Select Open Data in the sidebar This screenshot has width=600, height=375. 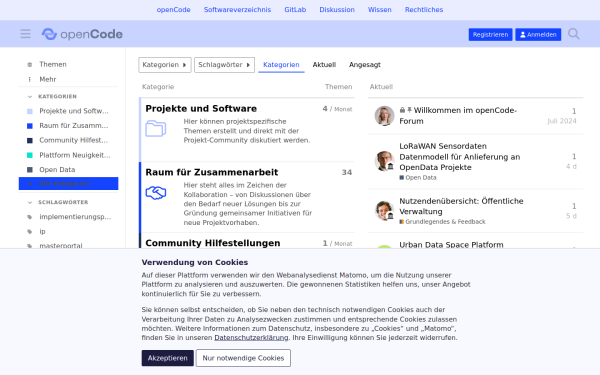(68, 170)
